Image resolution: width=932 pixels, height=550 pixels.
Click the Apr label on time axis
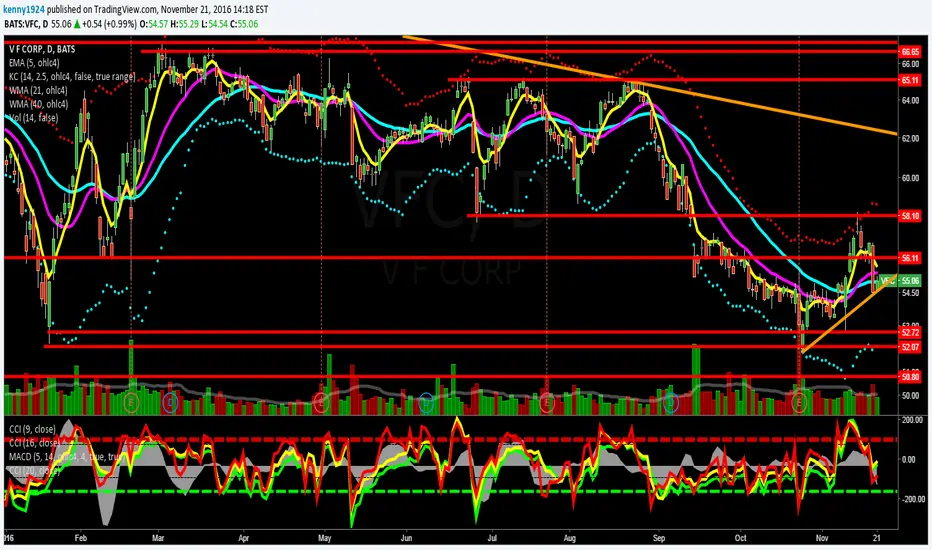coord(244,538)
